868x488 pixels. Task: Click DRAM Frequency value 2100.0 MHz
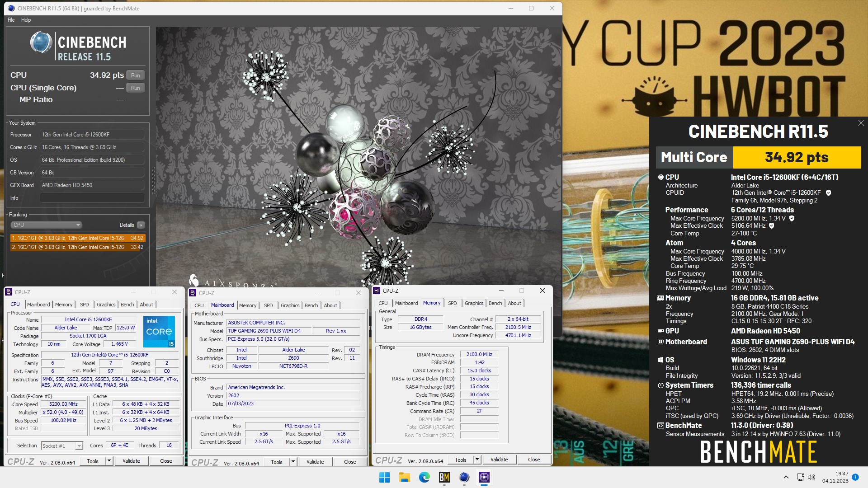click(x=479, y=354)
